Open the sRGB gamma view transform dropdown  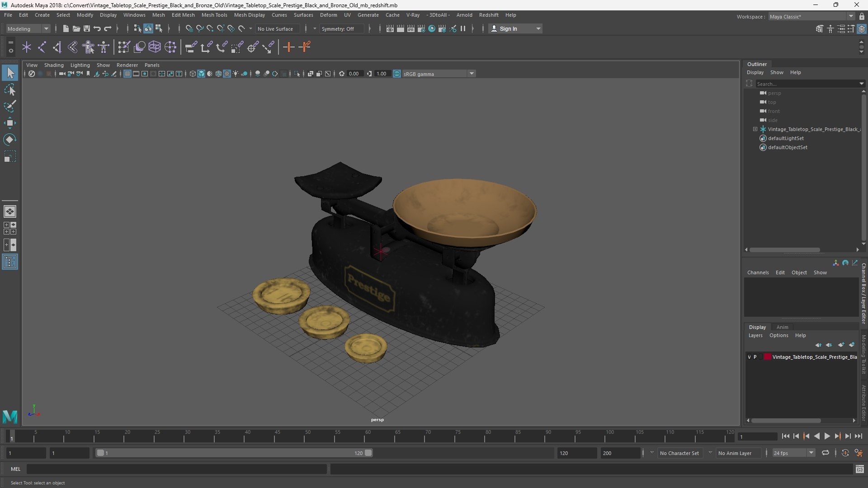[x=439, y=74]
